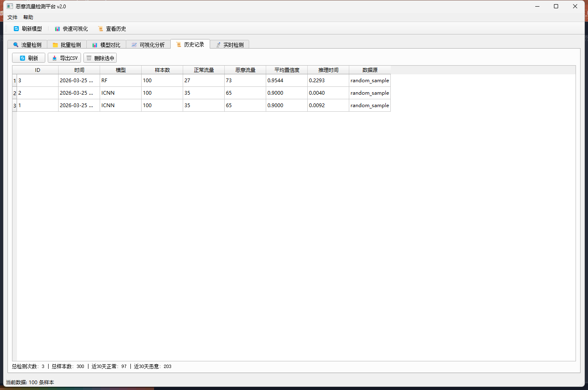Click the 时间 column header
This screenshot has width=588, height=390.
point(79,70)
